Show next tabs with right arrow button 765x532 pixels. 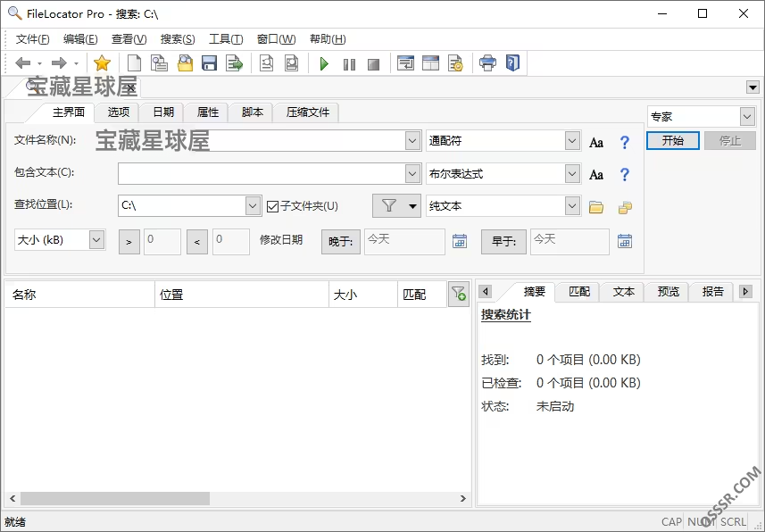tap(745, 291)
